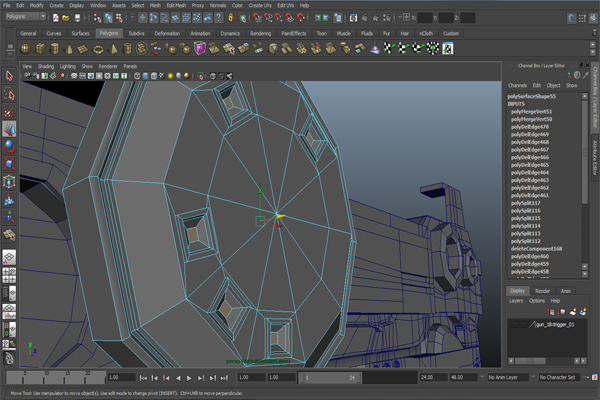The image size is (600, 400).
Task: Click the X coordinate input field
Action: click(x=424, y=18)
